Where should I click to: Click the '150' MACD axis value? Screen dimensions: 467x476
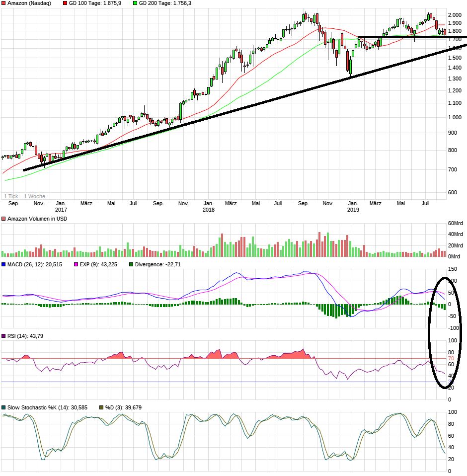pos(453,269)
